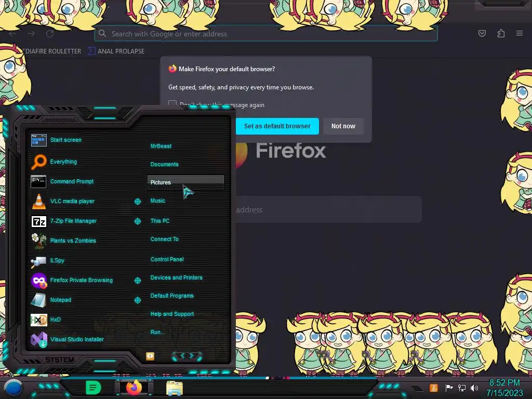
Task: Click Firefox address bar
Action: tap(266, 34)
